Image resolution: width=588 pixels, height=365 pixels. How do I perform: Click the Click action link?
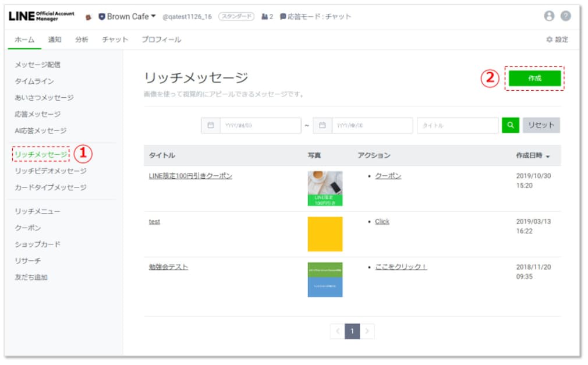coord(382,222)
